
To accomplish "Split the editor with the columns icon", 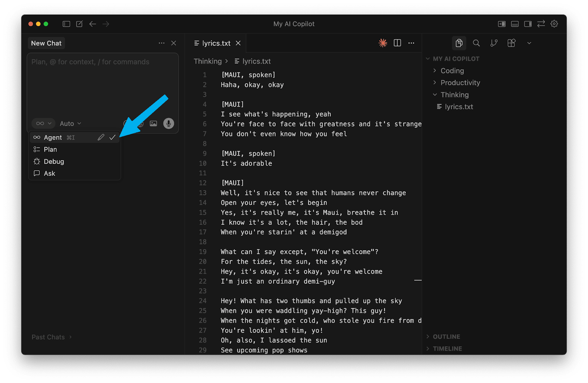I will point(397,43).
